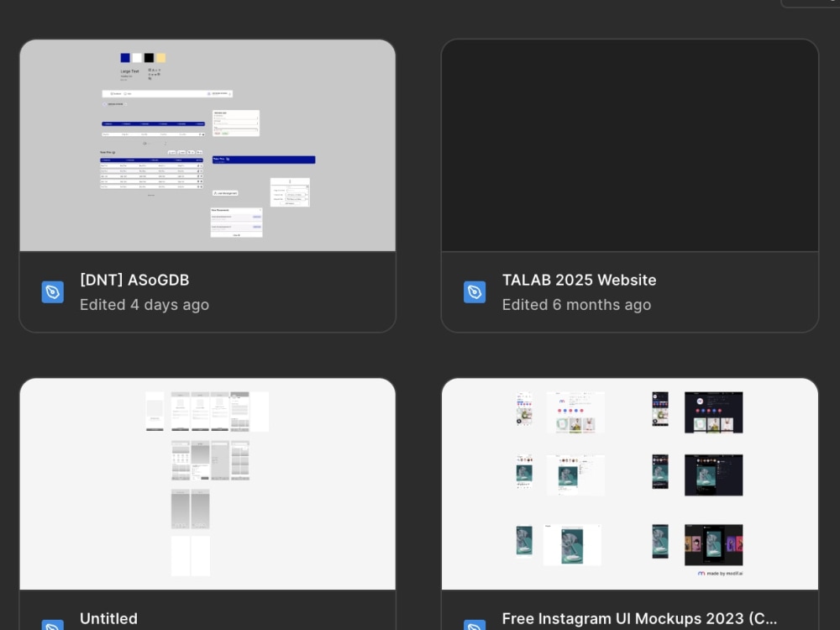The image size is (840, 630).
Task: Open the TALAB 2025 Website thumbnail preview
Action: pos(629,145)
